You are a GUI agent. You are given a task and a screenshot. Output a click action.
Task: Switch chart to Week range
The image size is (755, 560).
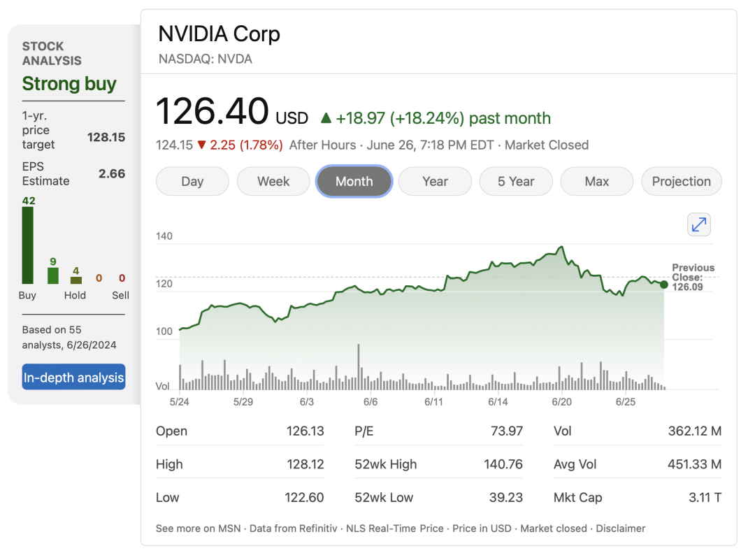273,181
